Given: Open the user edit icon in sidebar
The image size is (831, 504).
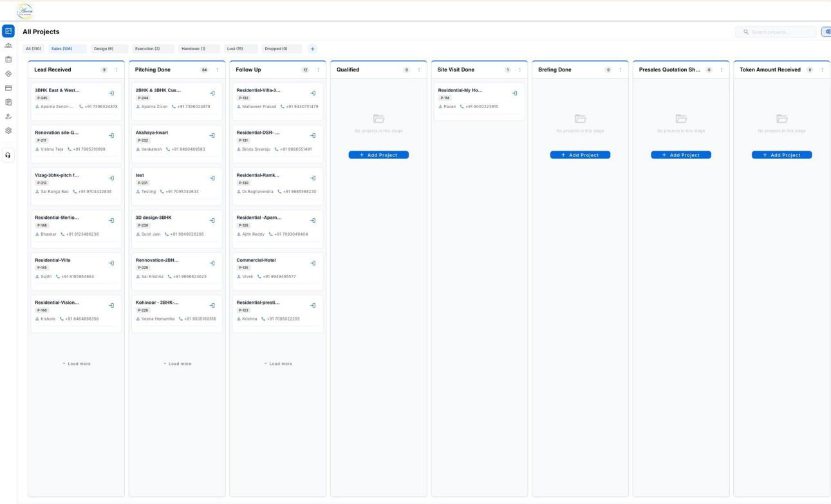Looking at the screenshot, I should click(x=8, y=116).
